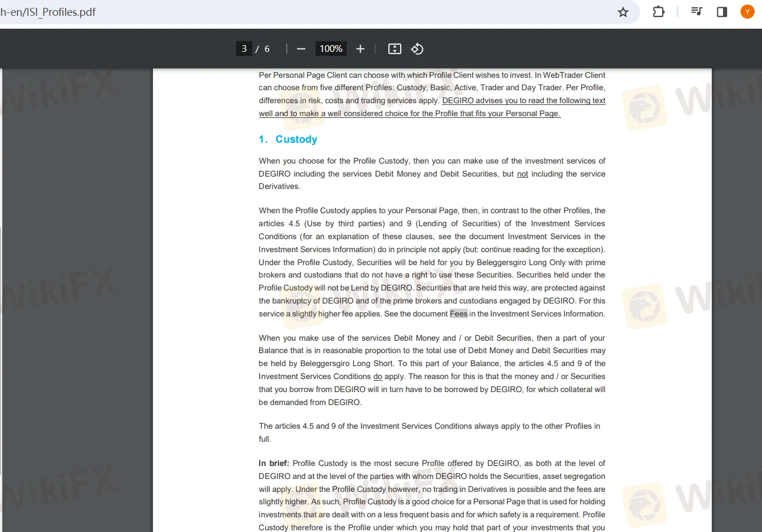
Task: Set the 100% zoom level field
Action: tap(331, 49)
